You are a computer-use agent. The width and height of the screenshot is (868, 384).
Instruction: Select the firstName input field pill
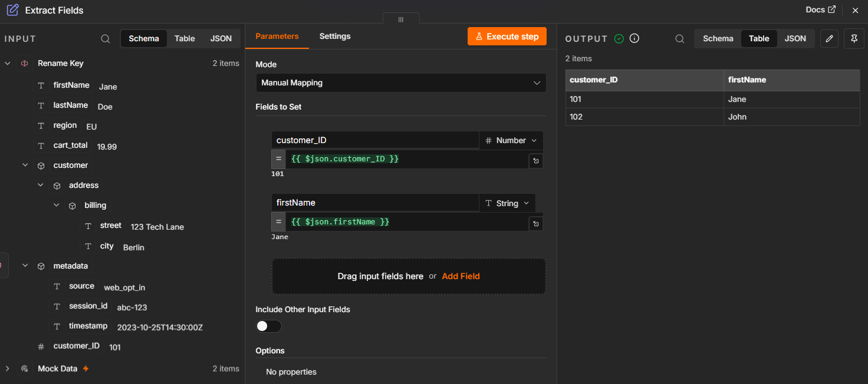[x=71, y=85]
